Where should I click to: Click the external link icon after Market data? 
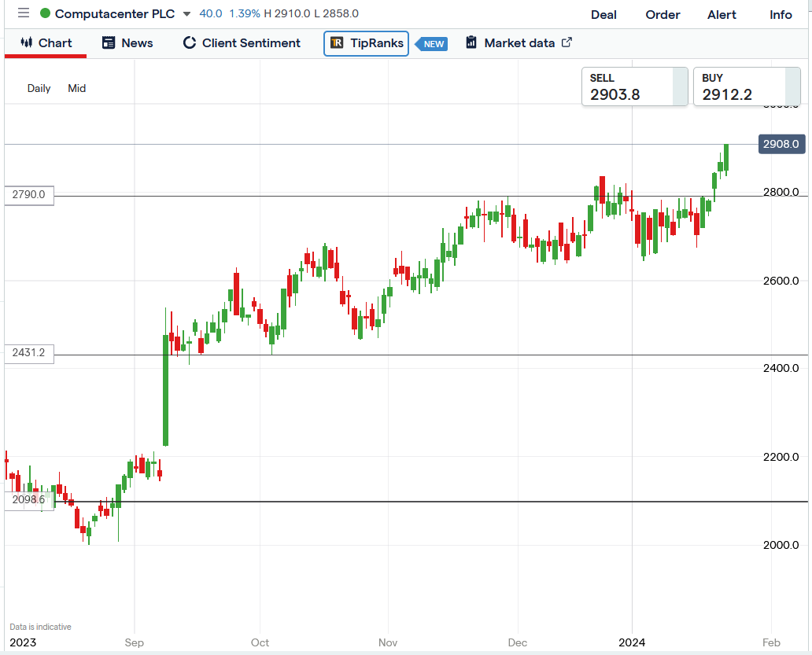(x=567, y=42)
